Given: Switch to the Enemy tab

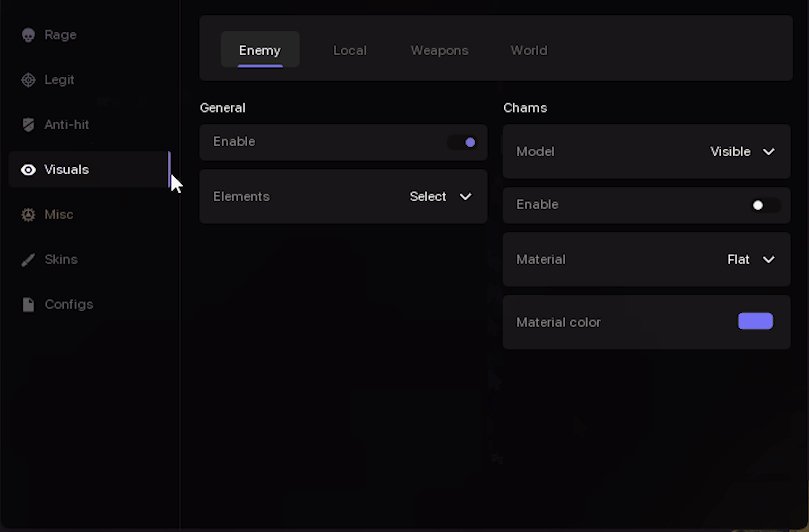Looking at the screenshot, I should click(260, 50).
